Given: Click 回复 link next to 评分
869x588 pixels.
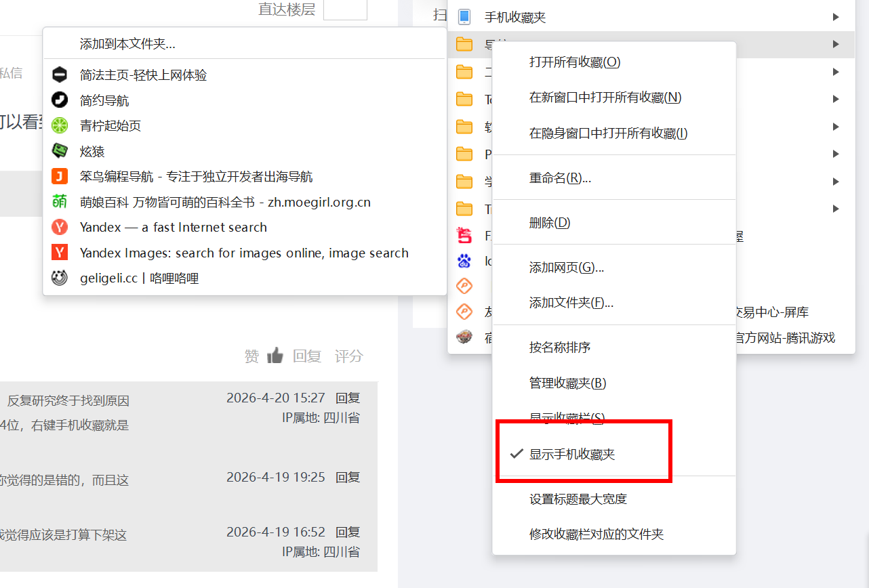Looking at the screenshot, I should (x=307, y=356).
